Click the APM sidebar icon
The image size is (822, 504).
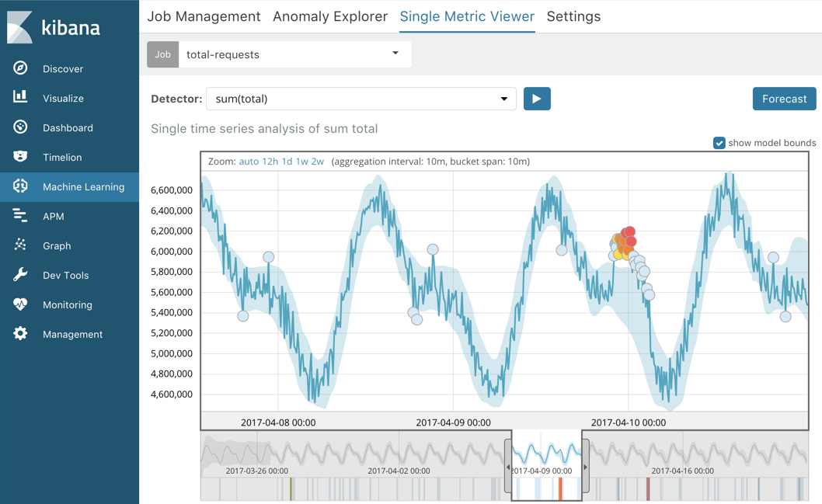click(20, 216)
